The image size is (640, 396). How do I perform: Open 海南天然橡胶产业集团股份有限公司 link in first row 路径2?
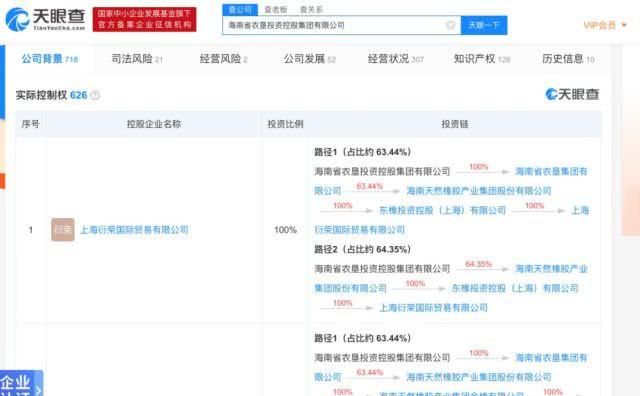[551, 269]
